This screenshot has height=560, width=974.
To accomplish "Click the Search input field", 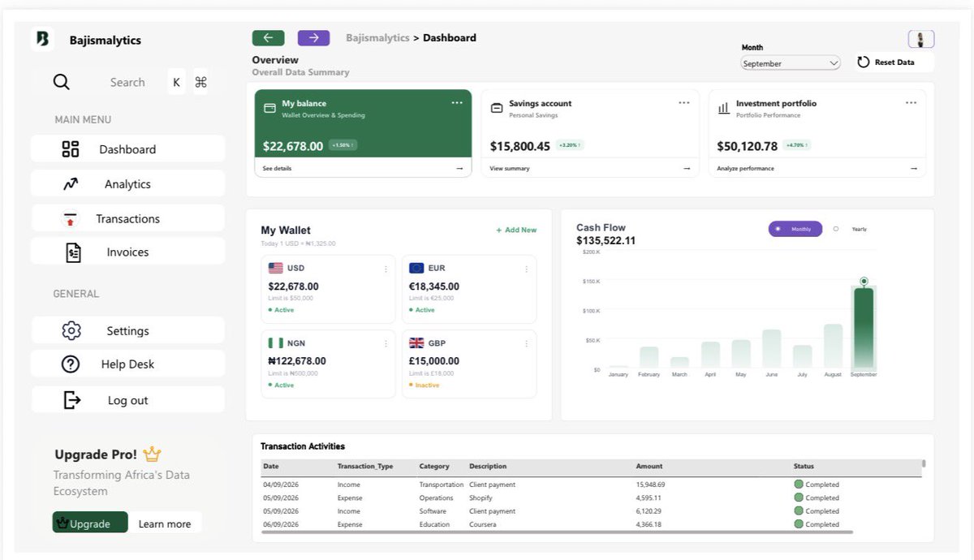I will coord(127,82).
